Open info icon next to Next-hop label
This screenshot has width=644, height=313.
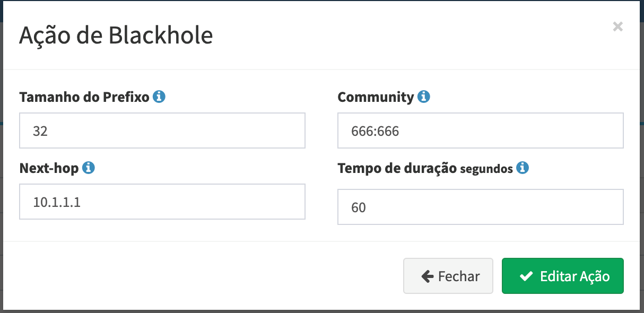coord(89,168)
